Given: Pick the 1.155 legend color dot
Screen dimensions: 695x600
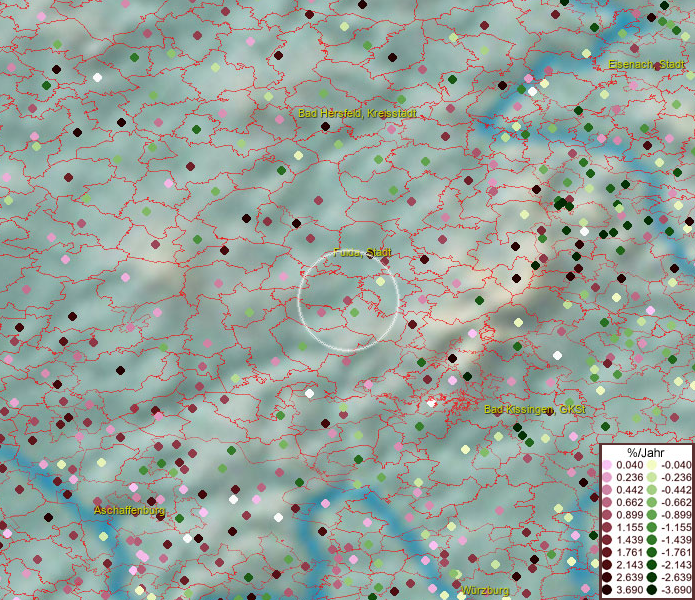Looking at the screenshot, I should [x=607, y=527].
